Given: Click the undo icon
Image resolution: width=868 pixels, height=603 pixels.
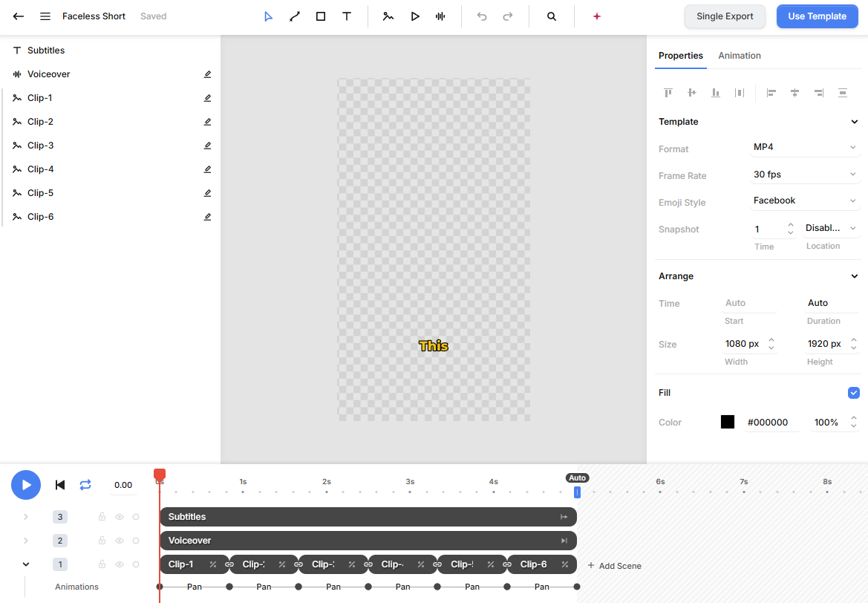Looking at the screenshot, I should tap(482, 16).
